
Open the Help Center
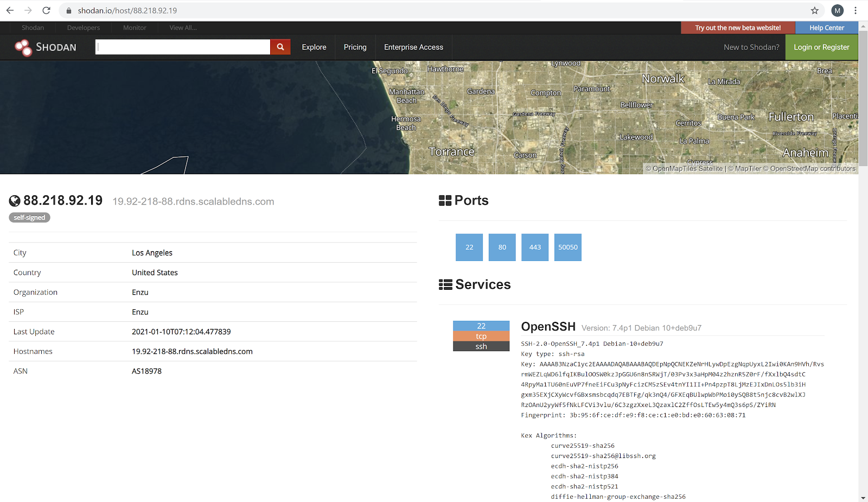pyautogui.click(x=827, y=28)
